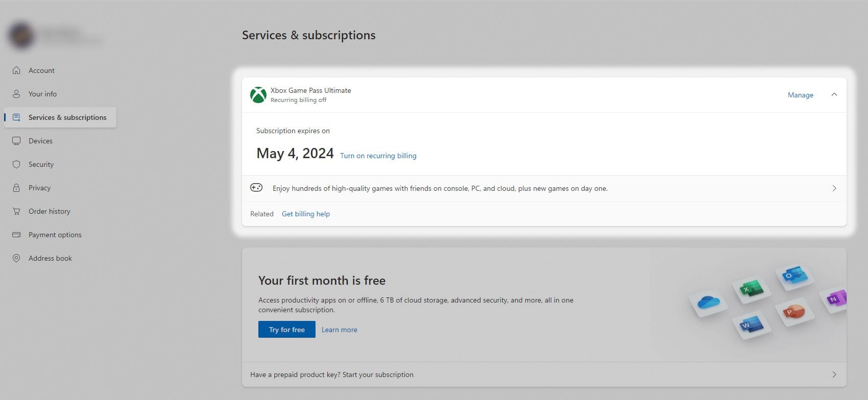Click the Subscription expires on label
This screenshot has width=868, height=400.
293,131
